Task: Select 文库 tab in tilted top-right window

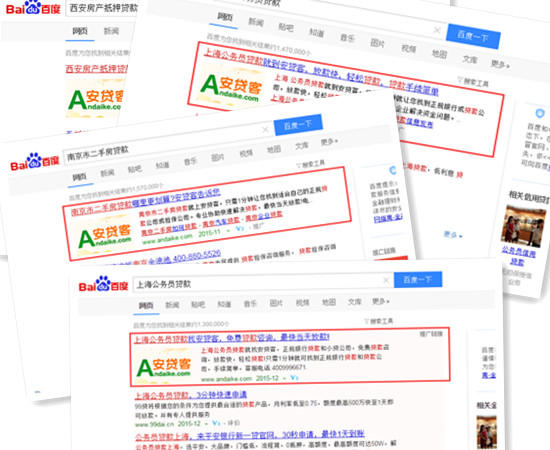Action: [x=470, y=59]
